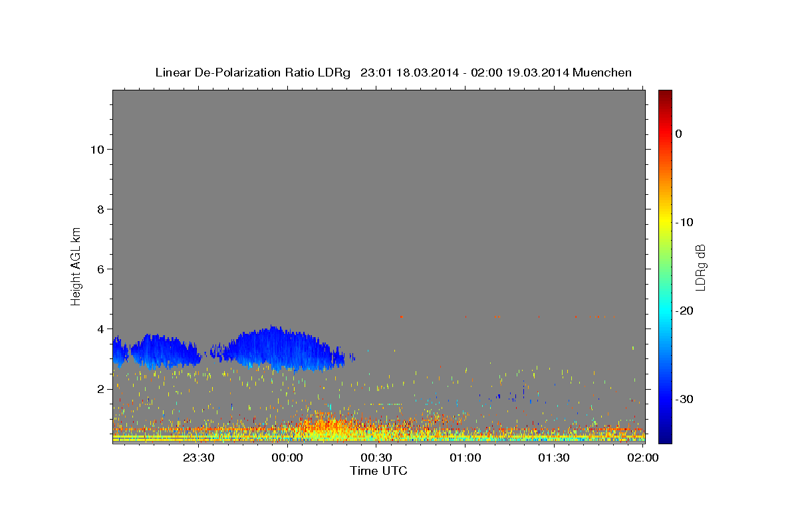This screenshot has height=532, width=798.
Task: Click the colorbar label 0
Action: [x=678, y=134]
